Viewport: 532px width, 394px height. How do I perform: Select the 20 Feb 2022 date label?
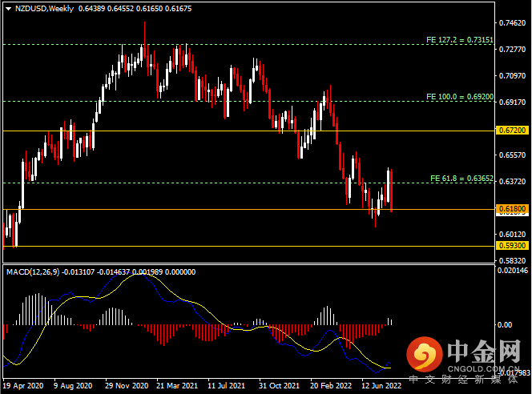click(x=331, y=386)
